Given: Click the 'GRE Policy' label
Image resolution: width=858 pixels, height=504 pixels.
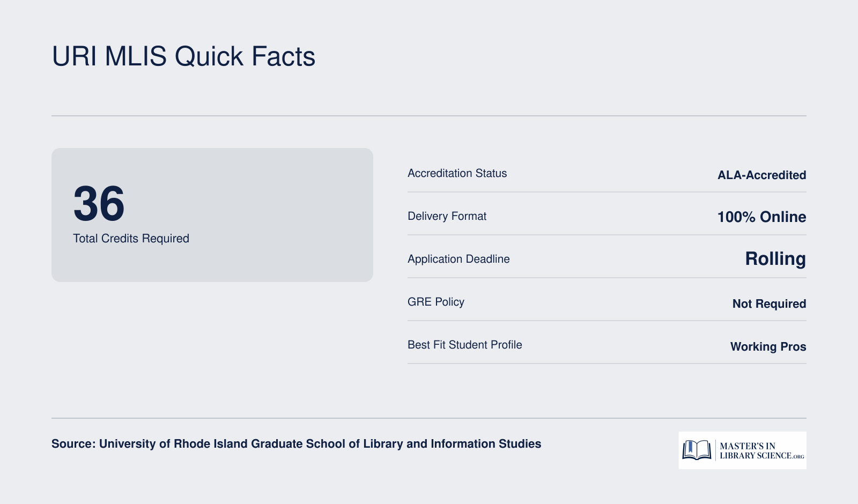Looking at the screenshot, I should coord(436,302).
